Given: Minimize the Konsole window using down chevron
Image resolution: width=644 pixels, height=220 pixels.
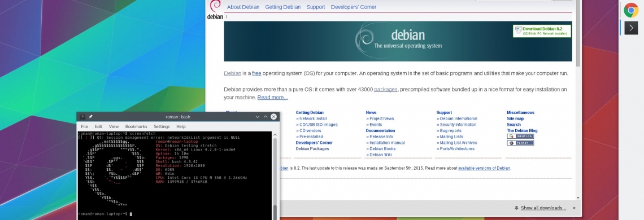Looking at the screenshot, I should (x=258, y=117).
